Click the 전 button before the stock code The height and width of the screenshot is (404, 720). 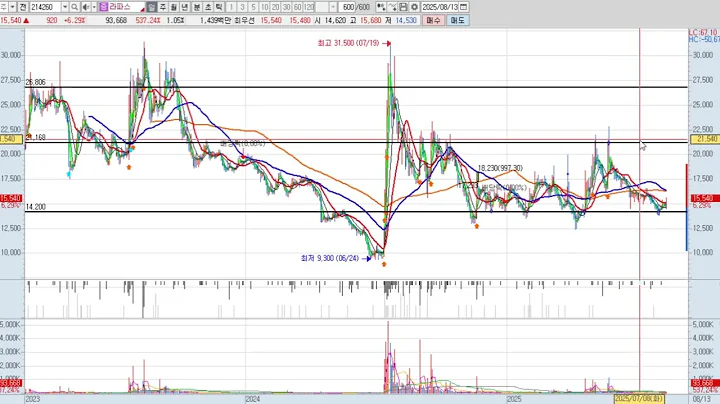pyautogui.click(x=23, y=7)
